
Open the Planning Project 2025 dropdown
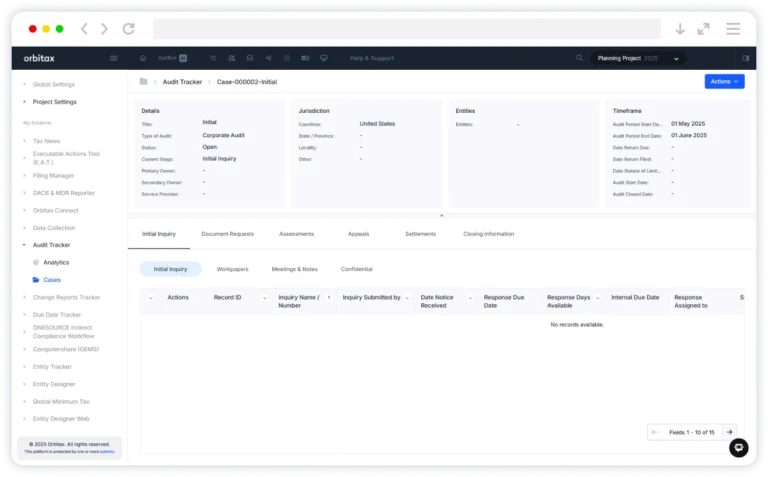(638, 58)
